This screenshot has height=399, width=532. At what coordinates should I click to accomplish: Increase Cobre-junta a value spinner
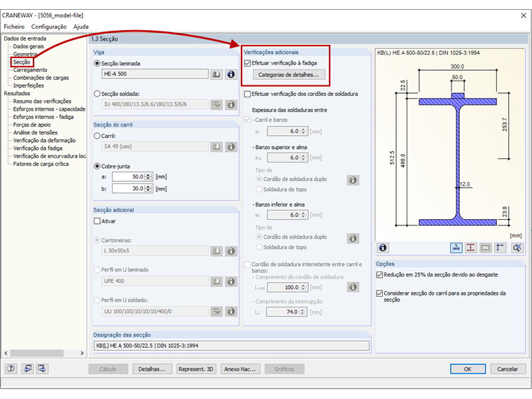coord(148,175)
